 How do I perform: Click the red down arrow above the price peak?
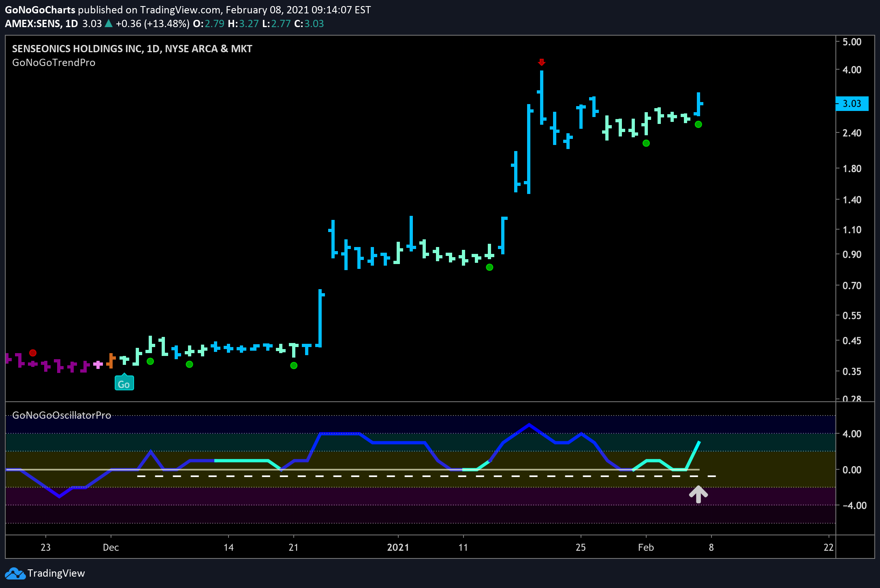tap(542, 62)
